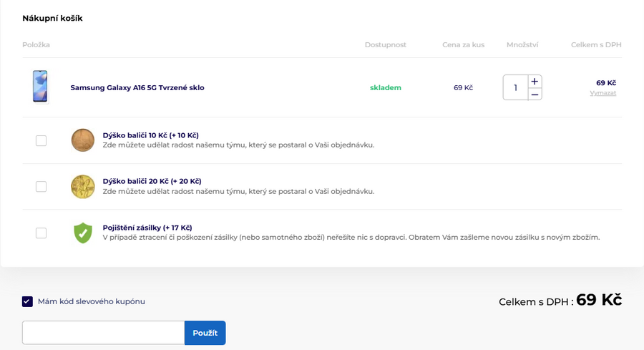
Task: Click the Pojištění zásilky (+ 17 Kč) title
Action: [147, 228]
